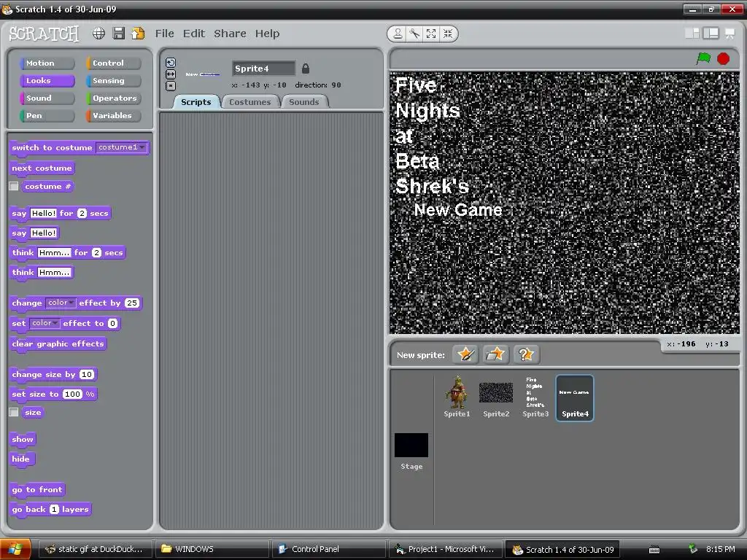The width and height of the screenshot is (747, 560).
Task: Enter presentation mode
Action: 729,34
